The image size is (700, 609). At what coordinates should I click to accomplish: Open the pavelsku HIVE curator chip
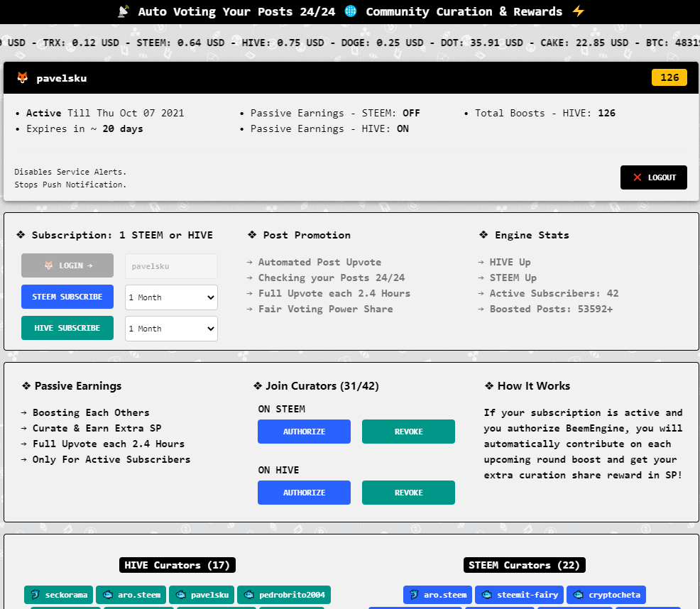pyautogui.click(x=202, y=595)
